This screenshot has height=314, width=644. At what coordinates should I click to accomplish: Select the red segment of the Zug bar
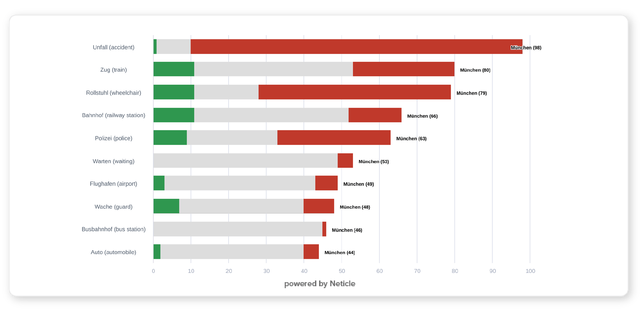point(404,69)
